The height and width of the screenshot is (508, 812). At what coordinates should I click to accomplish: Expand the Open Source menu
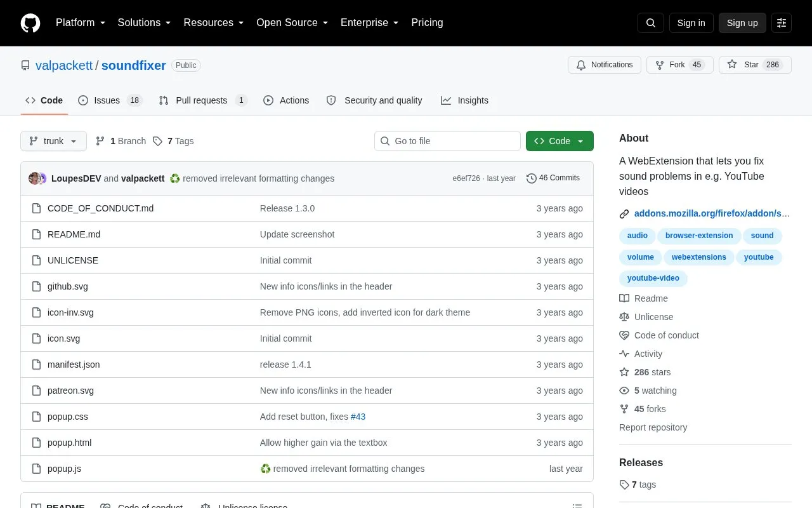click(x=292, y=23)
